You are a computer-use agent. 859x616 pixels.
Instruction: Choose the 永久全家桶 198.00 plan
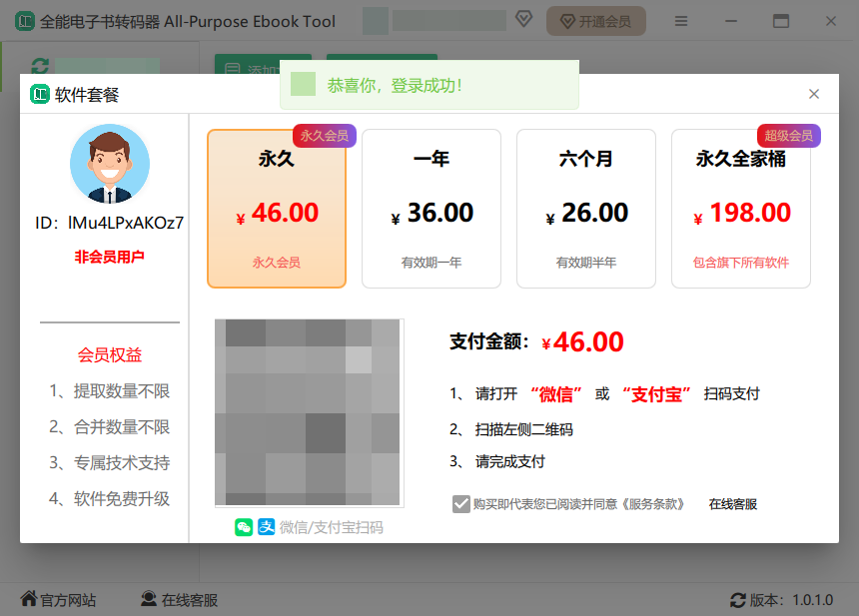click(741, 209)
